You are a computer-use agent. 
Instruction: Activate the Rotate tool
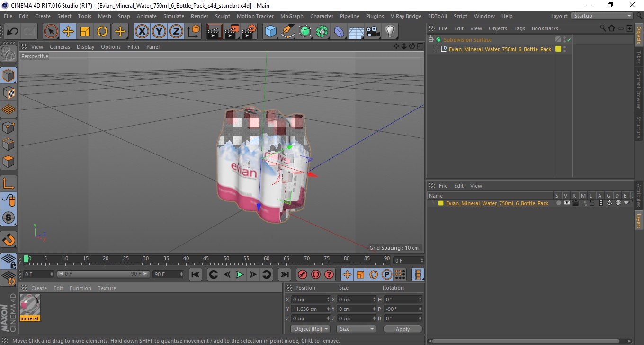[102, 32]
